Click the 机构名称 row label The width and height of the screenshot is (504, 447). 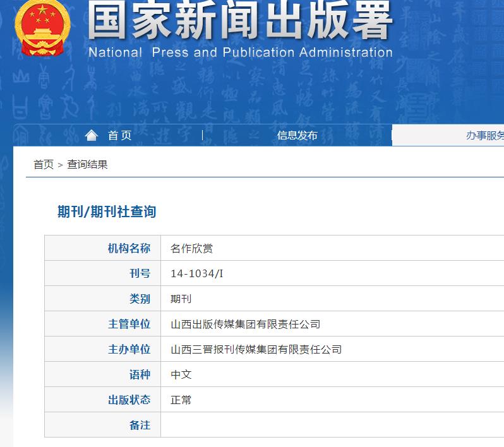(x=129, y=248)
